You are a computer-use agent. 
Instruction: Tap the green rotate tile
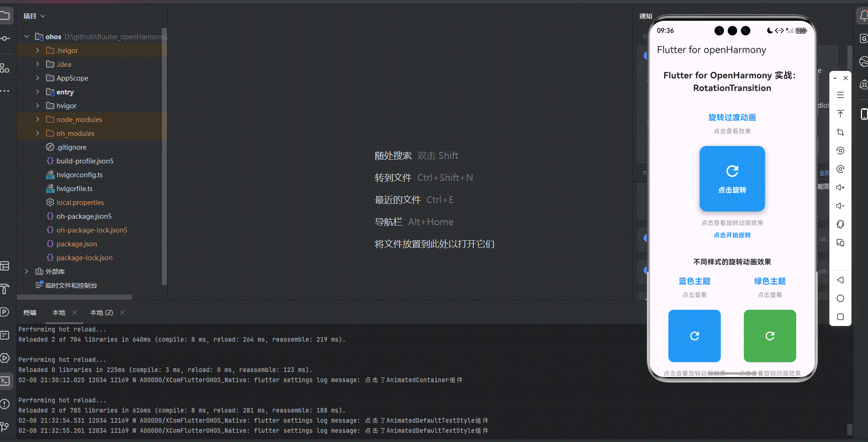pyautogui.click(x=770, y=336)
